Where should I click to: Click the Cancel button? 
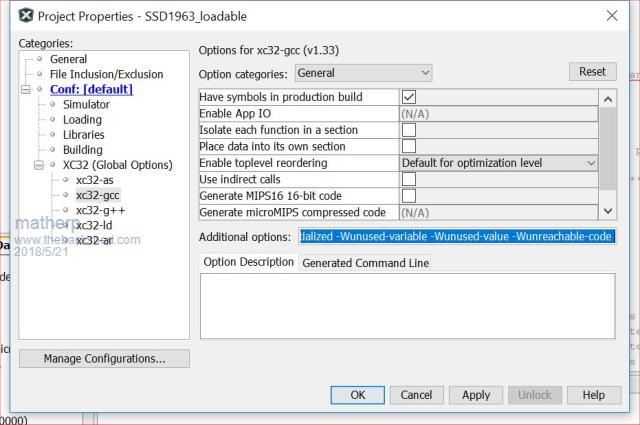(x=416, y=395)
